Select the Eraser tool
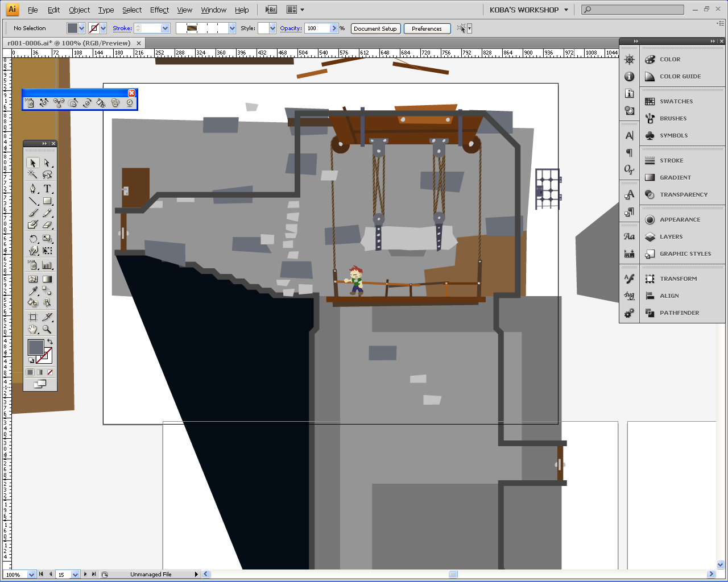Image resolution: width=728 pixels, height=582 pixels. (47, 225)
